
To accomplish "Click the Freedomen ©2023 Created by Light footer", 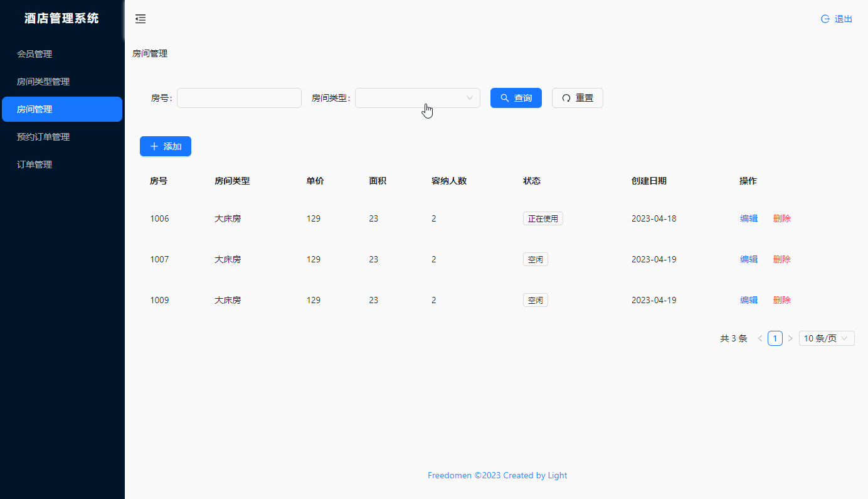I will pos(497,475).
